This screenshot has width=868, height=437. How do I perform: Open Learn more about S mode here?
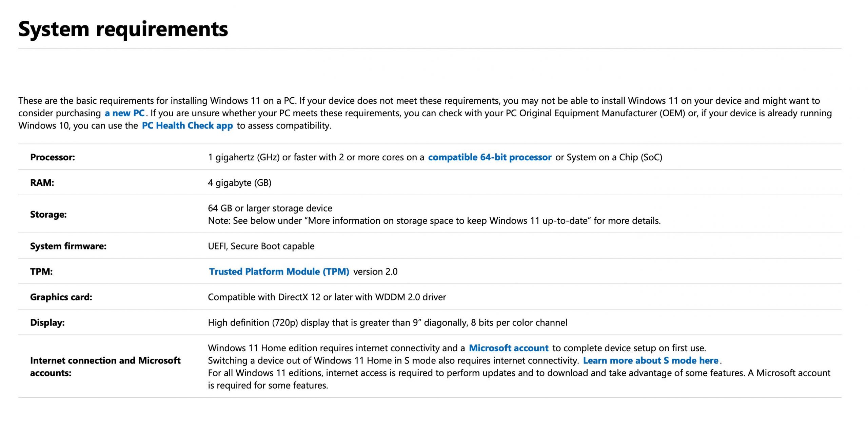click(651, 361)
